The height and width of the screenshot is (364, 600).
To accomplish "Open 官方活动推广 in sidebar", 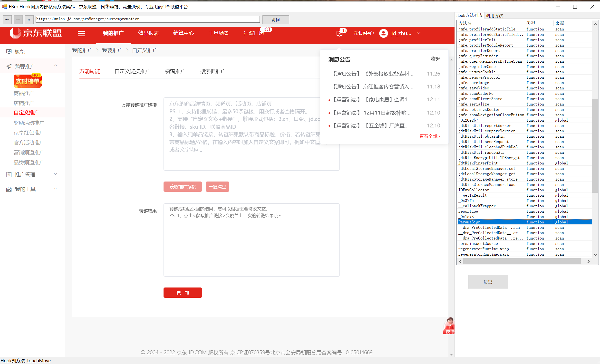I will 29,143.
